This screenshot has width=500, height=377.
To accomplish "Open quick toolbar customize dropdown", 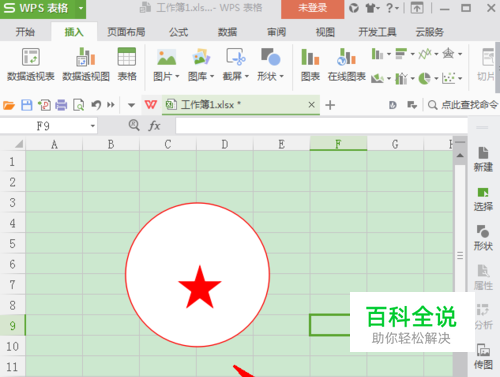I will 131,105.
